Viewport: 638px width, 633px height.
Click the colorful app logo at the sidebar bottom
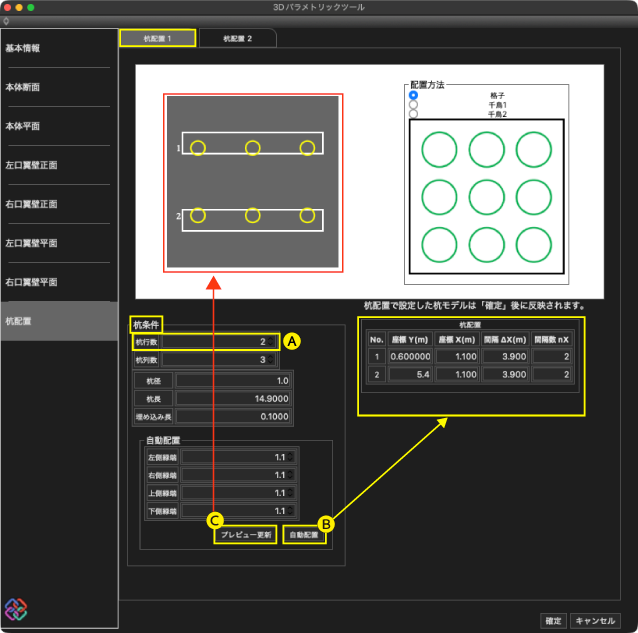[16, 609]
